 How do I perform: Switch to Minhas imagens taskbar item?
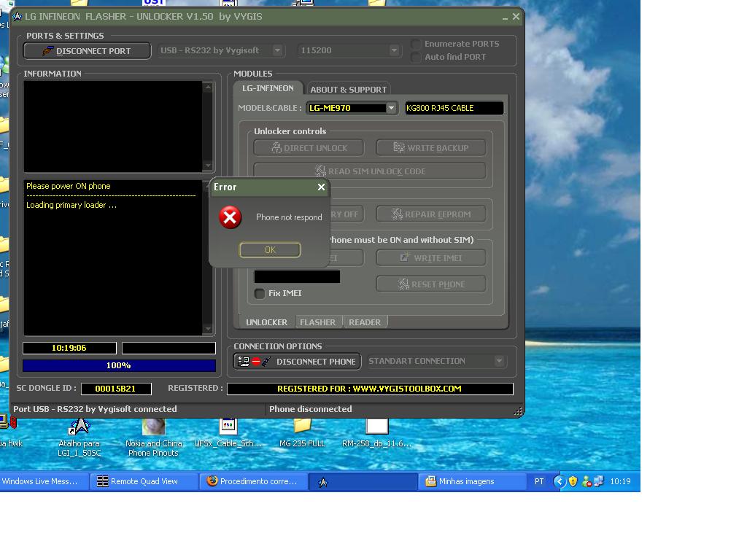pyautogui.click(x=472, y=481)
